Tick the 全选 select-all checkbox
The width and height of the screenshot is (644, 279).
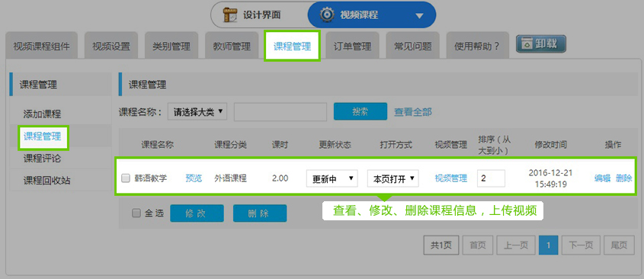pos(136,213)
